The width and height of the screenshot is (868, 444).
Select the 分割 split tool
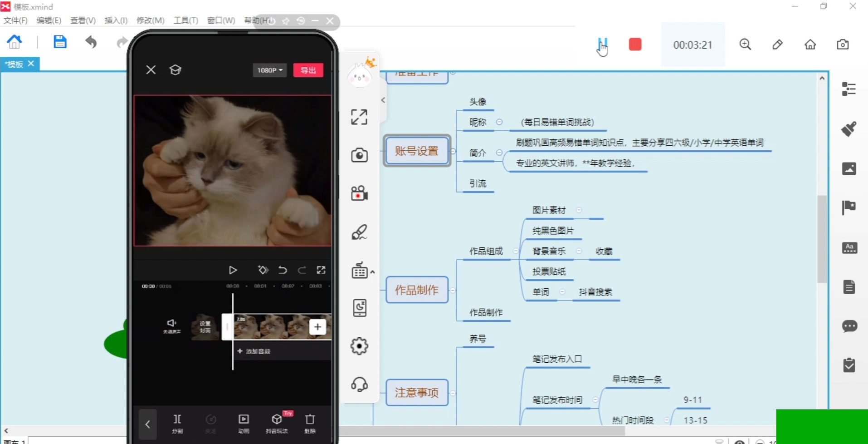(x=177, y=424)
